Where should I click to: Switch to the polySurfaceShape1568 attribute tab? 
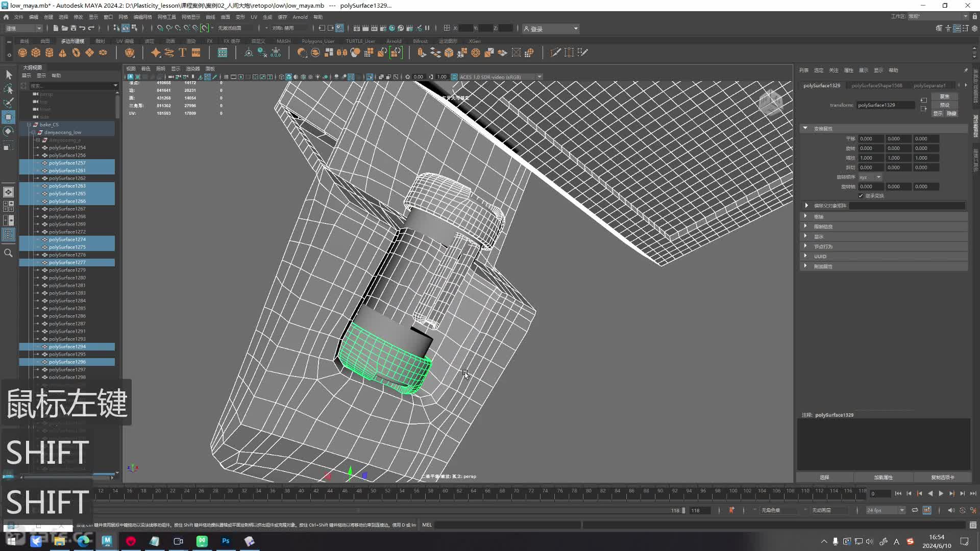click(876, 86)
